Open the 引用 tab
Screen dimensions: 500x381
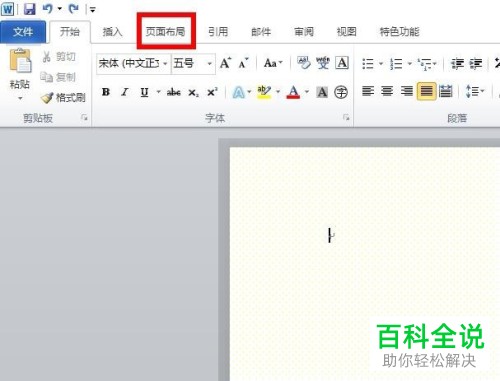click(x=218, y=32)
